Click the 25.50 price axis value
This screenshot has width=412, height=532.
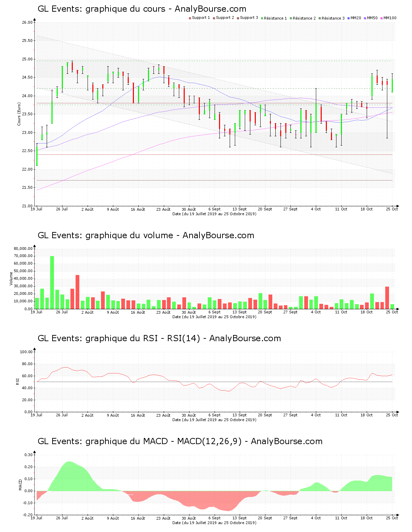tap(27, 41)
